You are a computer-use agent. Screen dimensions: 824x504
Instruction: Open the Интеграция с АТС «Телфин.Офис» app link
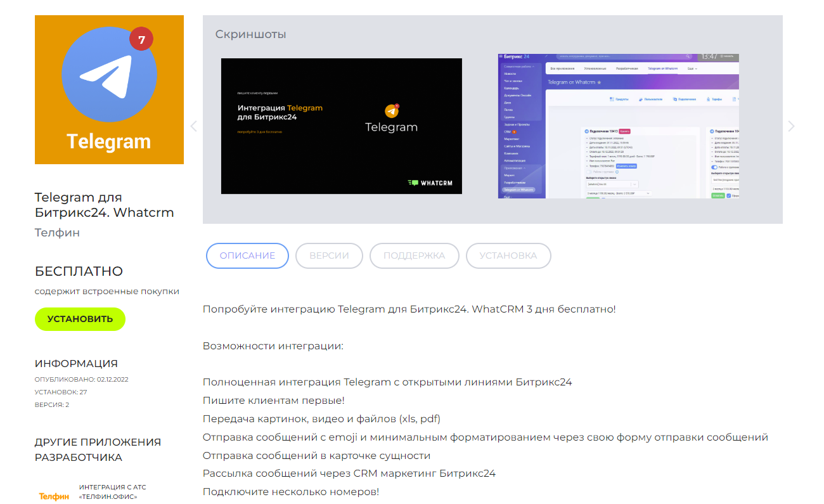tap(113, 492)
